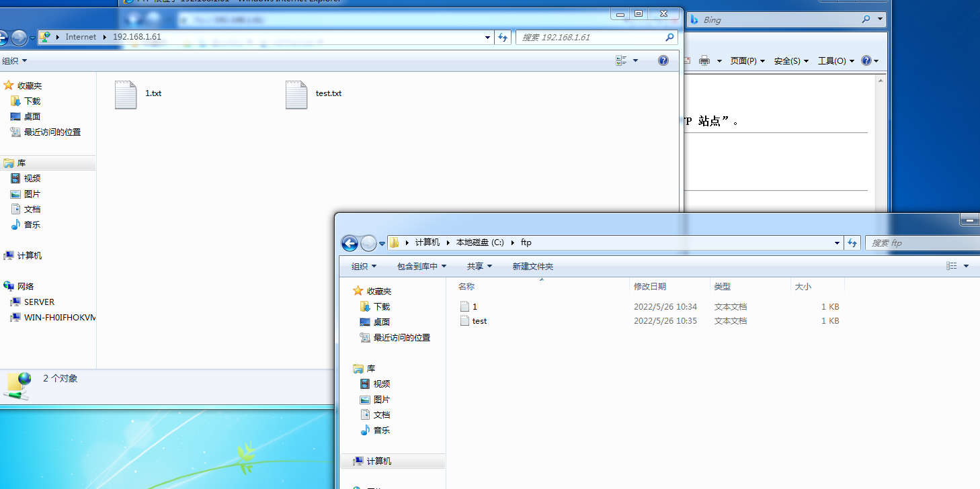Click the 本地磁盘 (C:) breadcrumb
The image size is (980, 489).
coord(480,242)
